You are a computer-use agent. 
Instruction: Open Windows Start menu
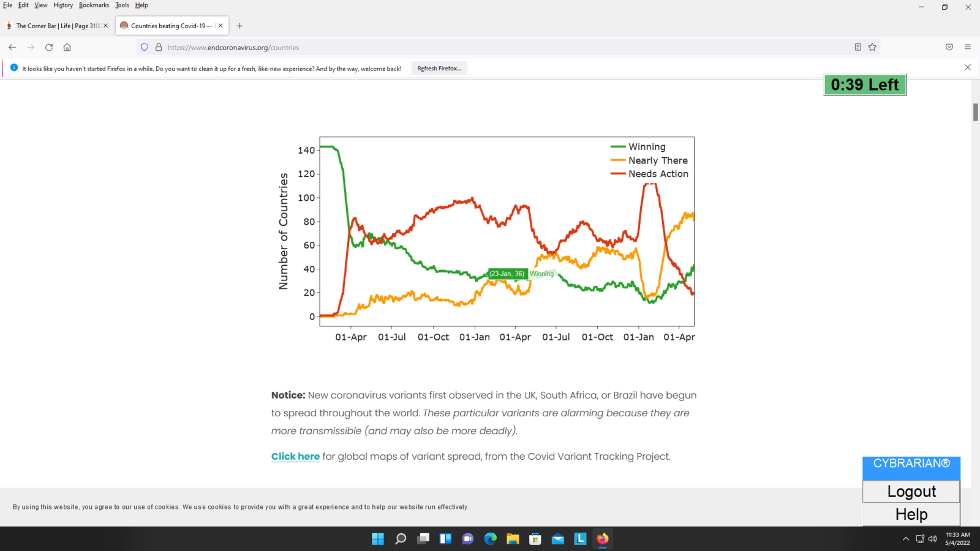click(x=378, y=539)
